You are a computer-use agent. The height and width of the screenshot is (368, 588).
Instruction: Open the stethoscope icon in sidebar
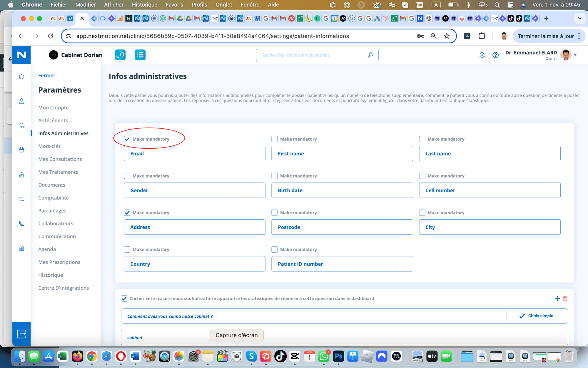coord(21,126)
